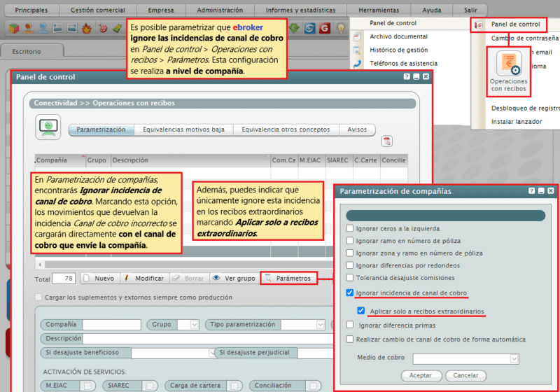Viewport: 560px width, 392px height.
Task: Click the flame icon in the toolbar
Action: pyautogui.click(x=87, y=28)
